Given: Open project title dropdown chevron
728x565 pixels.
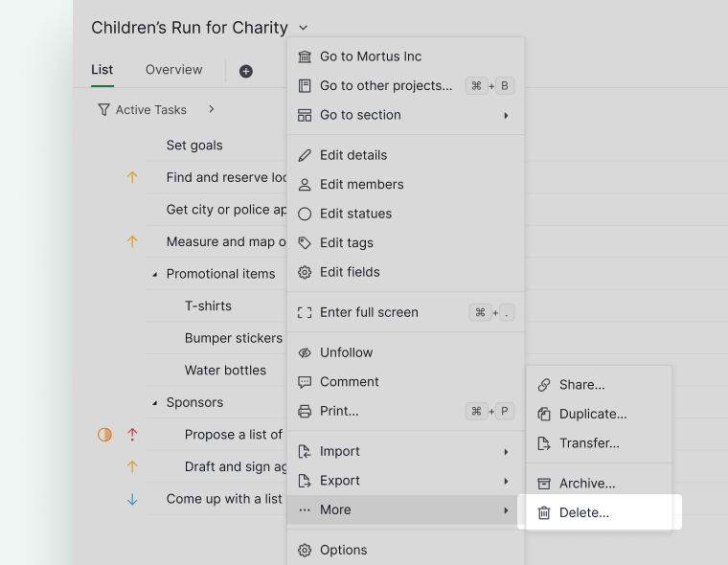Looking at the screenshot, I should tap(303, 29).
